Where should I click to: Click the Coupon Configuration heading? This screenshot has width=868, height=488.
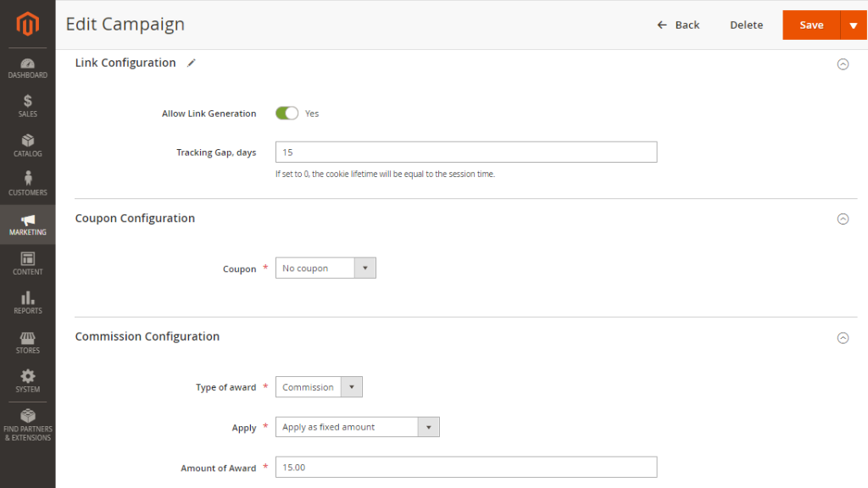[x=135, y=219]
